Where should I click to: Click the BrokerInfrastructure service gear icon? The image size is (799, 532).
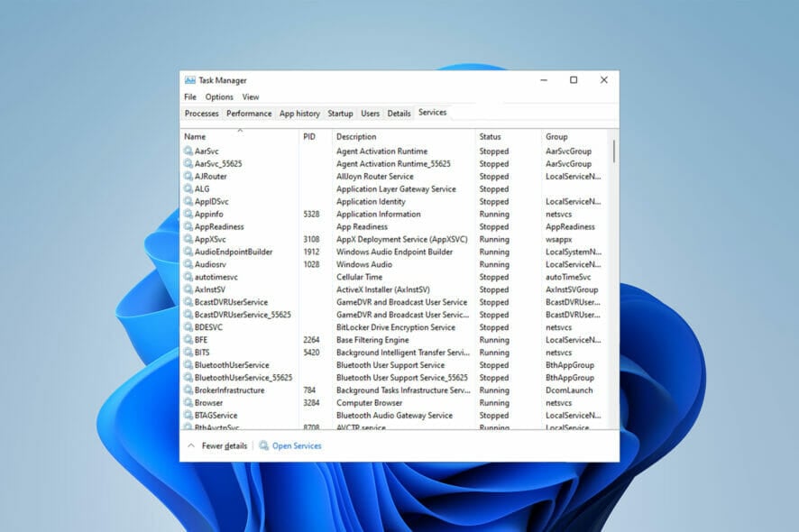pos(187,390)
